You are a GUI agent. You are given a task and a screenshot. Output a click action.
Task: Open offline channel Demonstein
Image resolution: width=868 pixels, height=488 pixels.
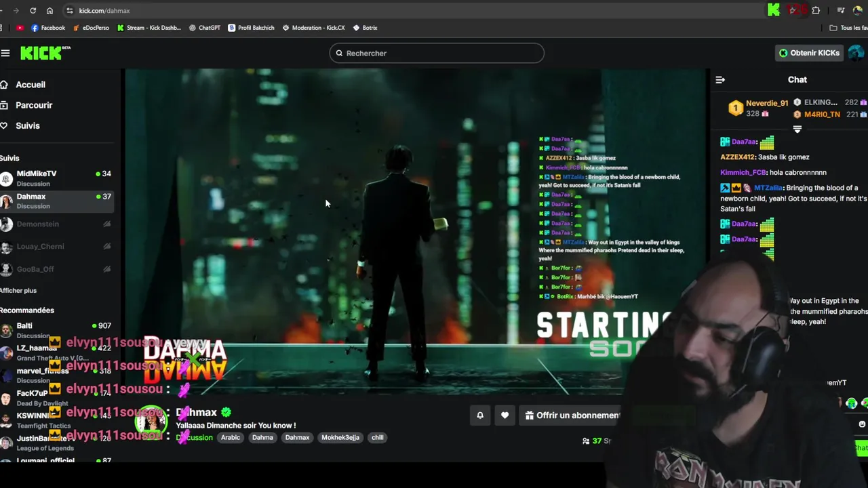pyautogui.click(x=56, y=224)
